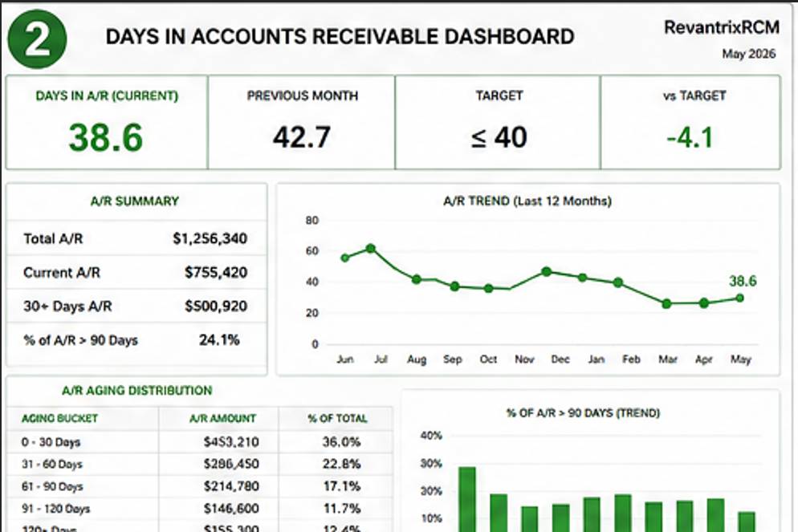
Task: Click the dashboard title 'DAYS IN ACCOUNTS RECEIVABLE DASHBOARD'
Action: point(340,37)
